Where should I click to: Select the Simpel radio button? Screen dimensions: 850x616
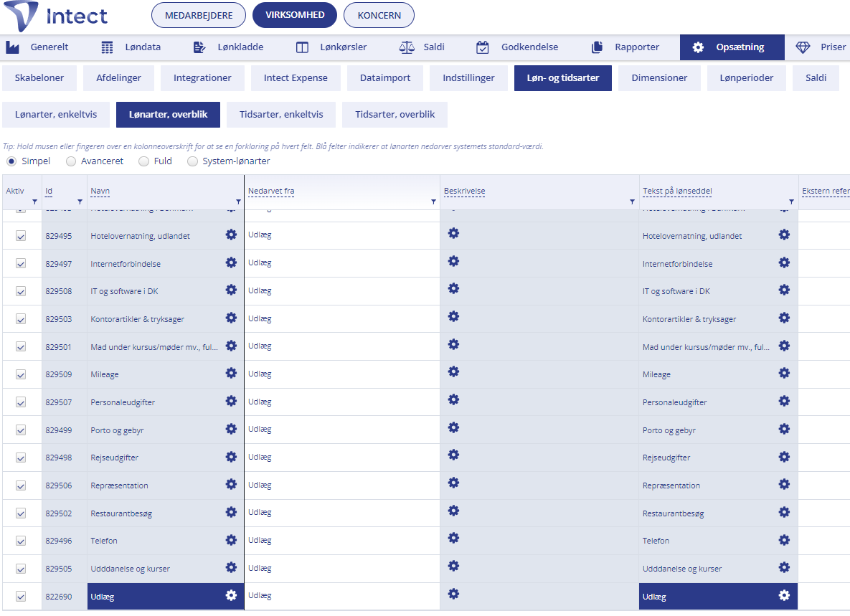pyautogui.click(x=11, y=161)
